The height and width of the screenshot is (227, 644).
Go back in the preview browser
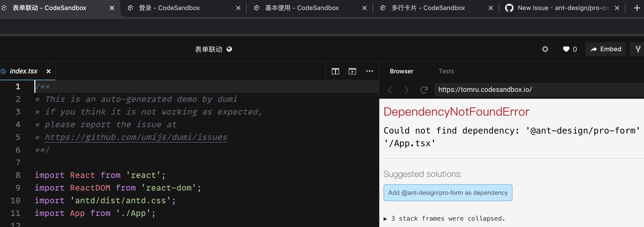click(x=390, y=90)
